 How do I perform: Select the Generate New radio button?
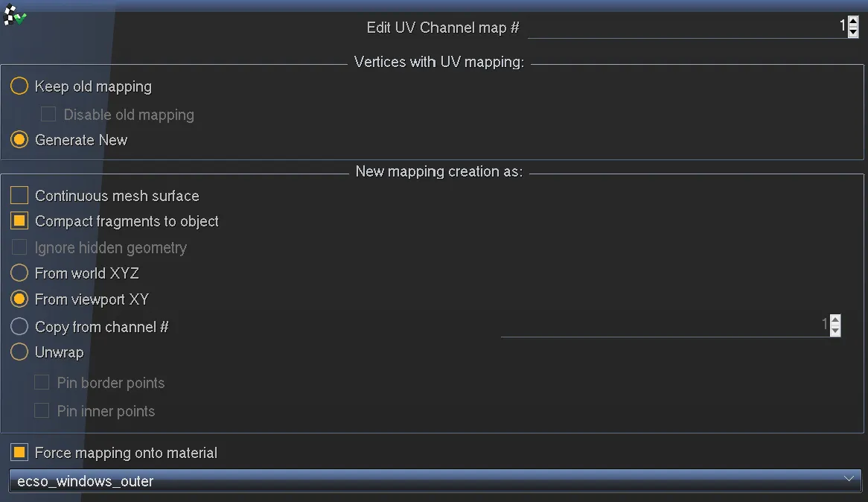click(19, 140)
